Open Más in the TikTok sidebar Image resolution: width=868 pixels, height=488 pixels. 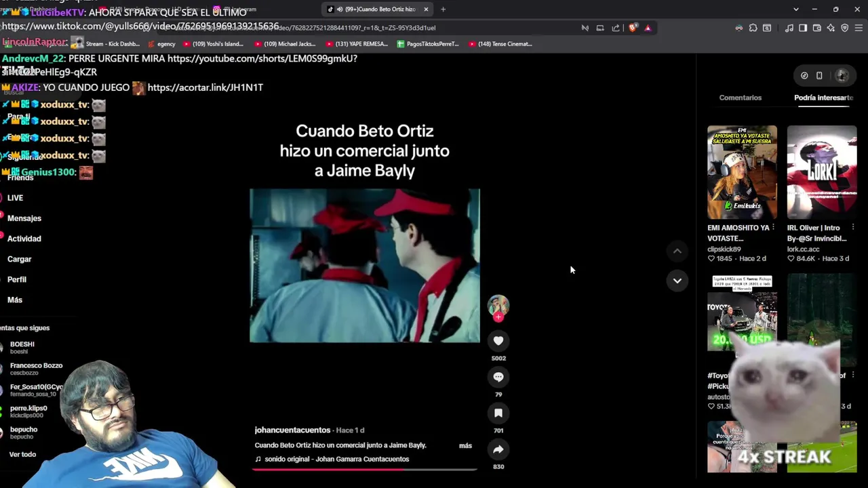pyautogui.click(x=15, y=300)
